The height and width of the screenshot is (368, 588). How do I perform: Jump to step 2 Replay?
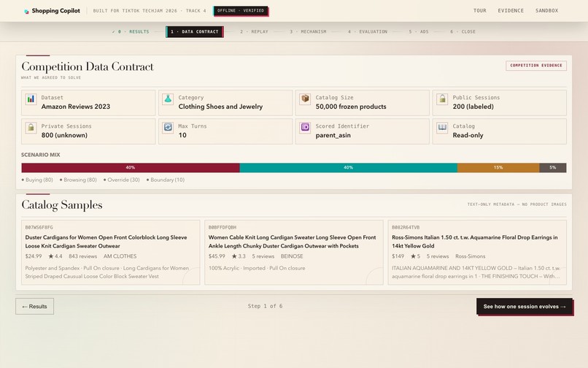click(x=254, y=32)
